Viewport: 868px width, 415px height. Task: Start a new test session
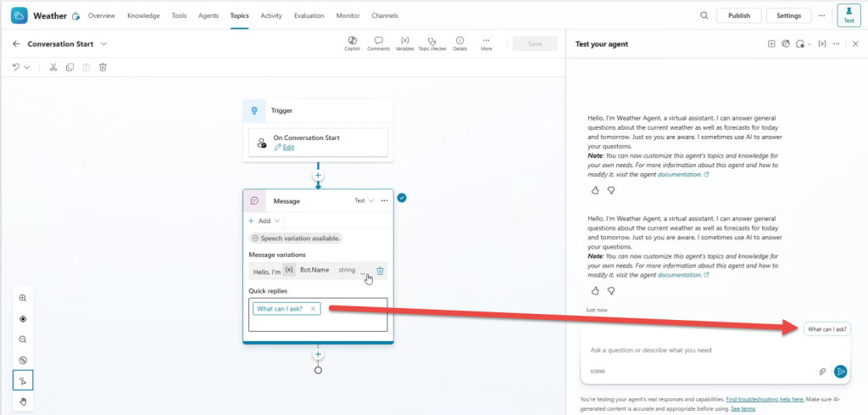click(771, 44)
